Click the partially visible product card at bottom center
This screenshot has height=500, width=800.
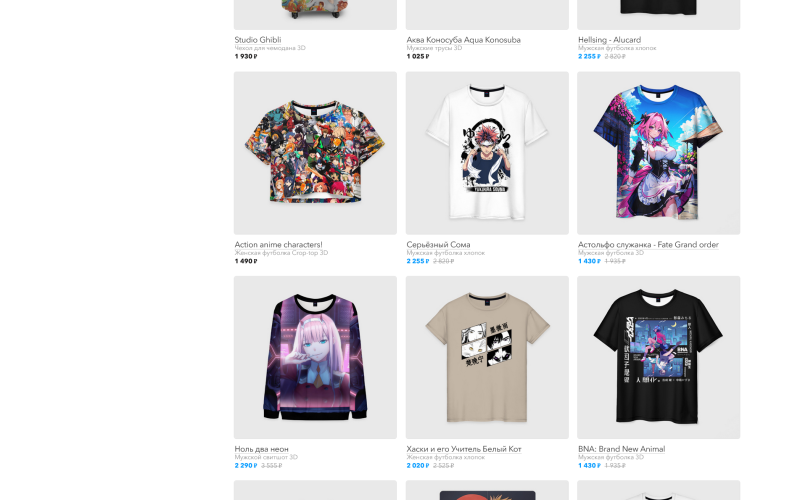[487, 490]
